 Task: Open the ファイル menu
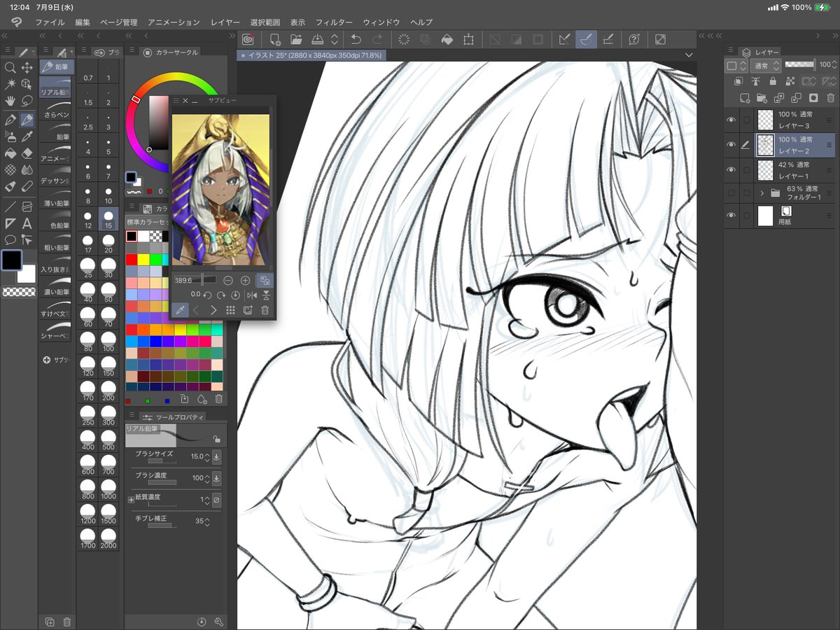tap(50, 22)
